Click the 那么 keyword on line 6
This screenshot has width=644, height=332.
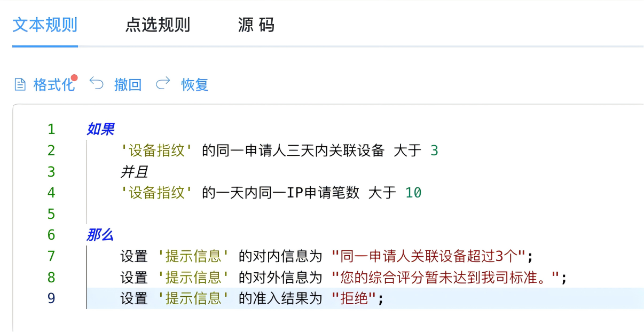[x=100, y=235]
